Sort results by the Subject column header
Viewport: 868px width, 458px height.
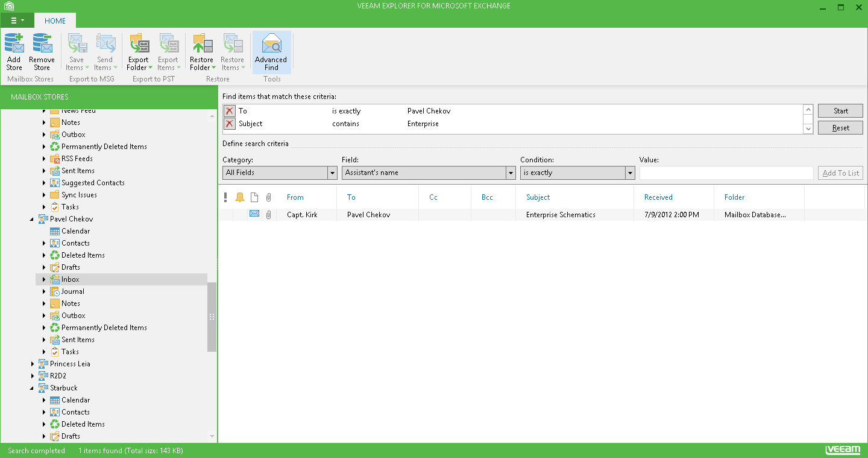coord(538,197)
